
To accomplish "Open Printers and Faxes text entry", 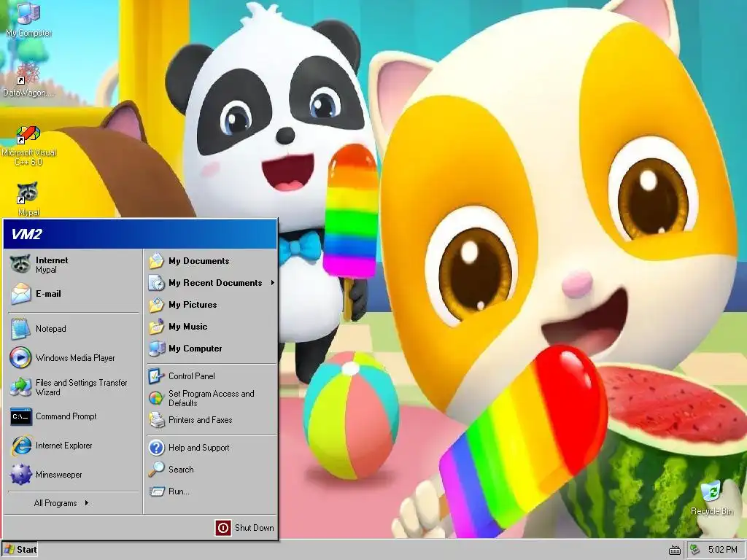I will (200, 420).
